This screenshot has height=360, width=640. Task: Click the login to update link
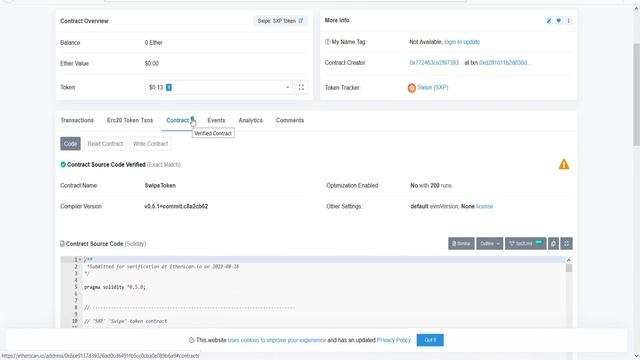point(462,42)
